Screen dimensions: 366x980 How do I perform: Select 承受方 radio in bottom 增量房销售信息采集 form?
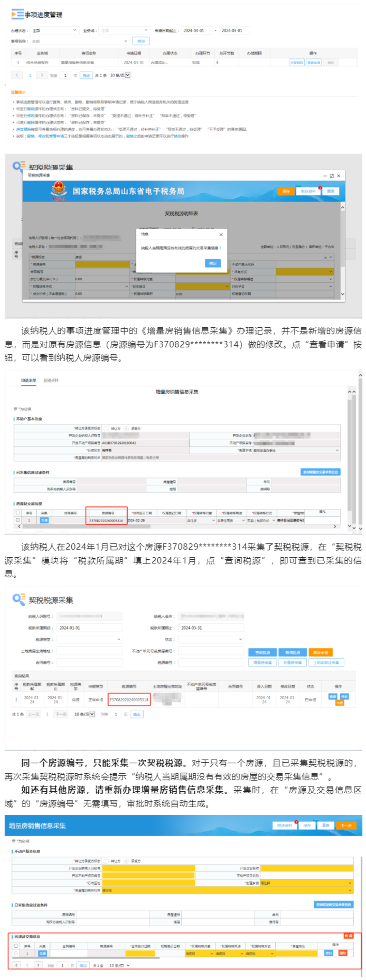pos(126,861)
